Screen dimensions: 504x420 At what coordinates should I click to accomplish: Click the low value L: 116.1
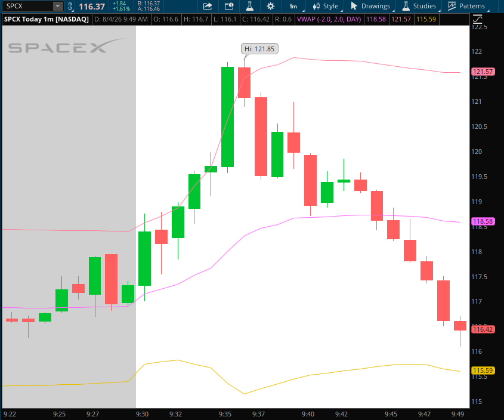[x=225, y=19]
